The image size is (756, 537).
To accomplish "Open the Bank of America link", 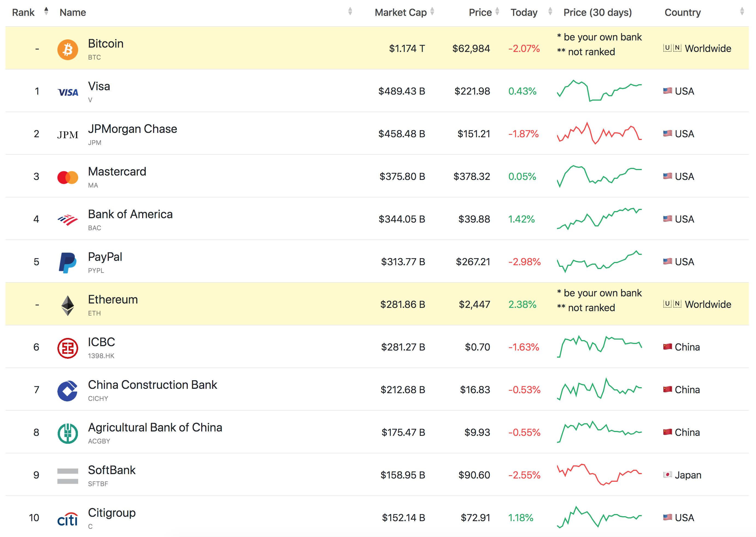I will click(130, 214).
